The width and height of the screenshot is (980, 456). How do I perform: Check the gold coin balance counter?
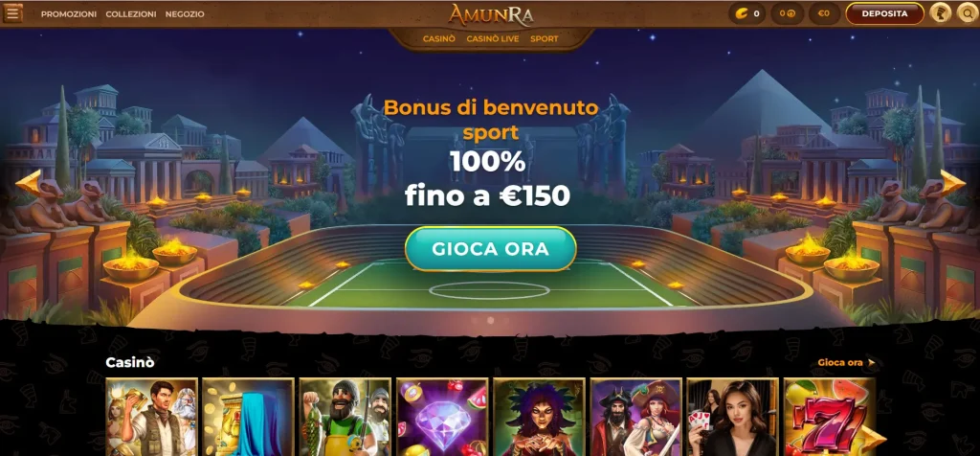click(747, 13)
